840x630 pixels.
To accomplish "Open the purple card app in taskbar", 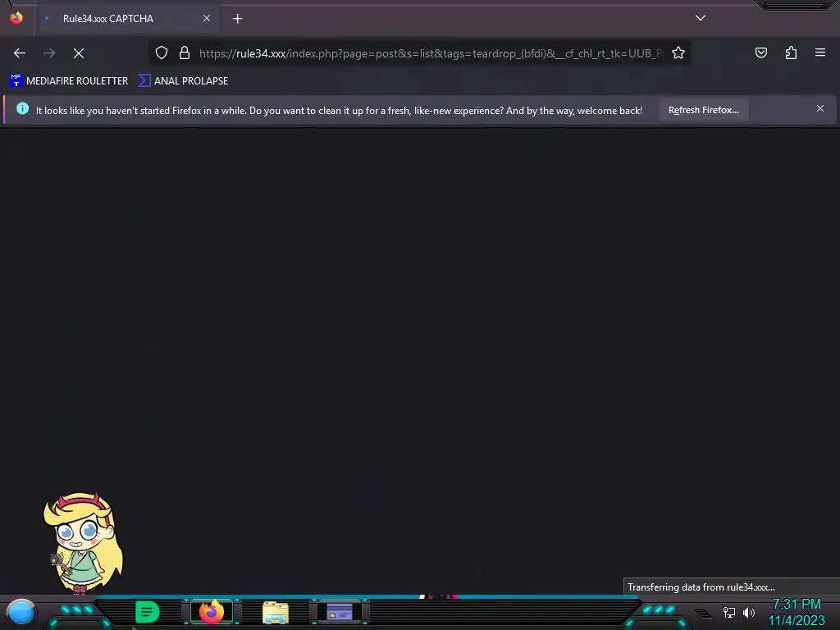I will pos(339,612).
